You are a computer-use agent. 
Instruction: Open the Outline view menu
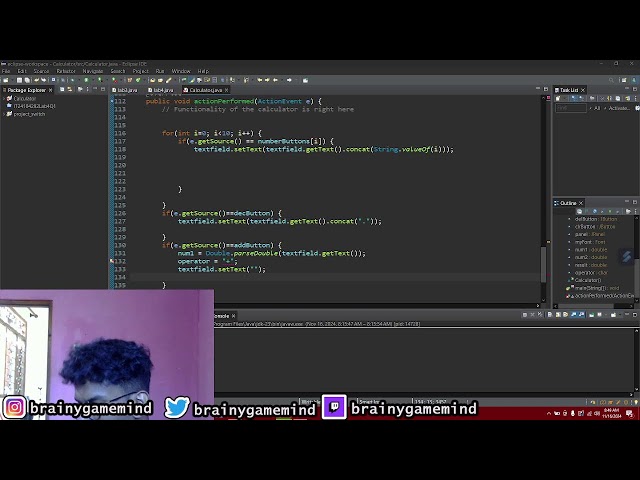click(636, 211)
